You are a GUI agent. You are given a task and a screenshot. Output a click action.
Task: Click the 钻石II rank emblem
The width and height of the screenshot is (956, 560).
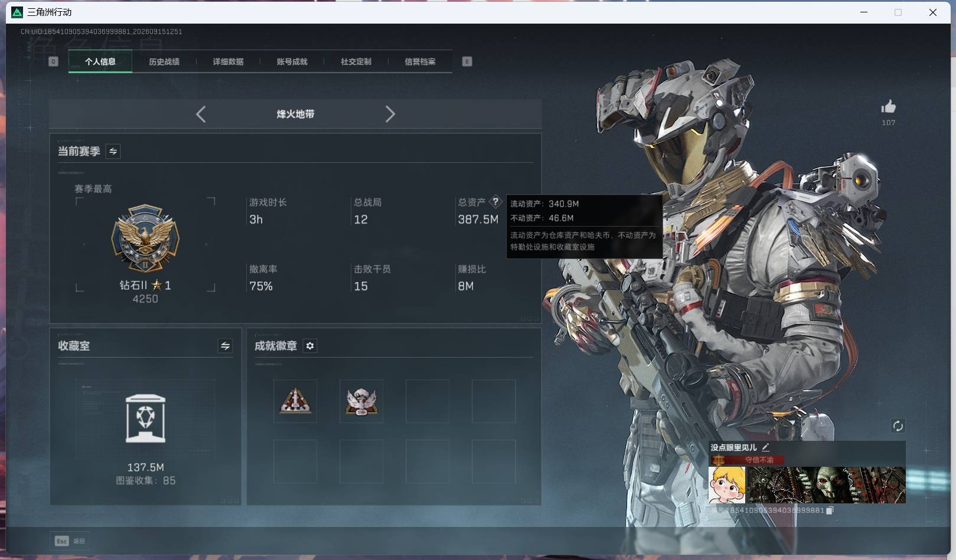pos(145,239)
